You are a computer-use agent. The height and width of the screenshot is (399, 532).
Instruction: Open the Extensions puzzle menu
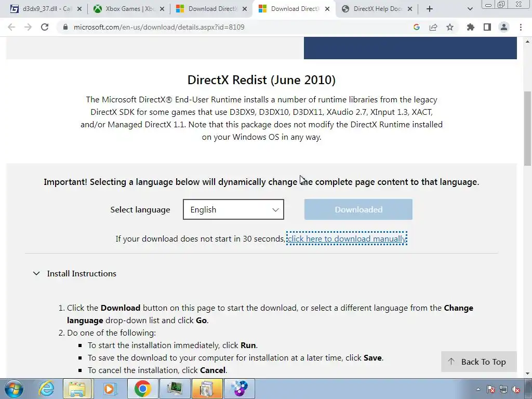tap(470, 27)
